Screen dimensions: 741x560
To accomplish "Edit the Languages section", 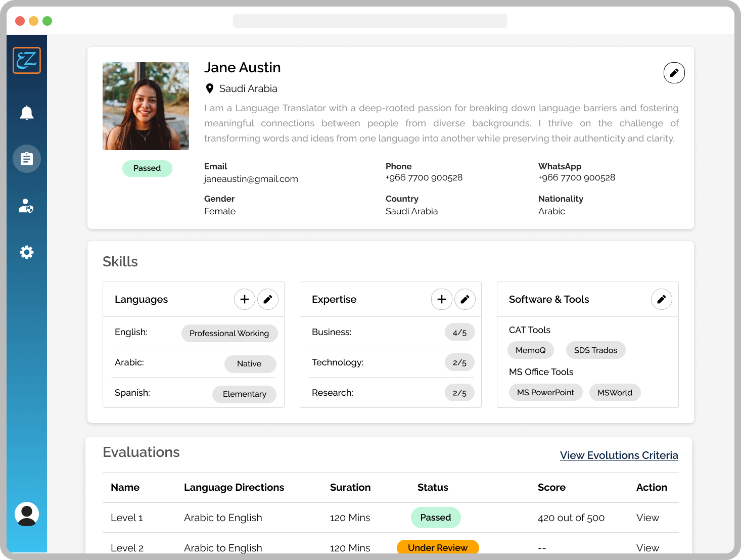I will tap(268, 299).
